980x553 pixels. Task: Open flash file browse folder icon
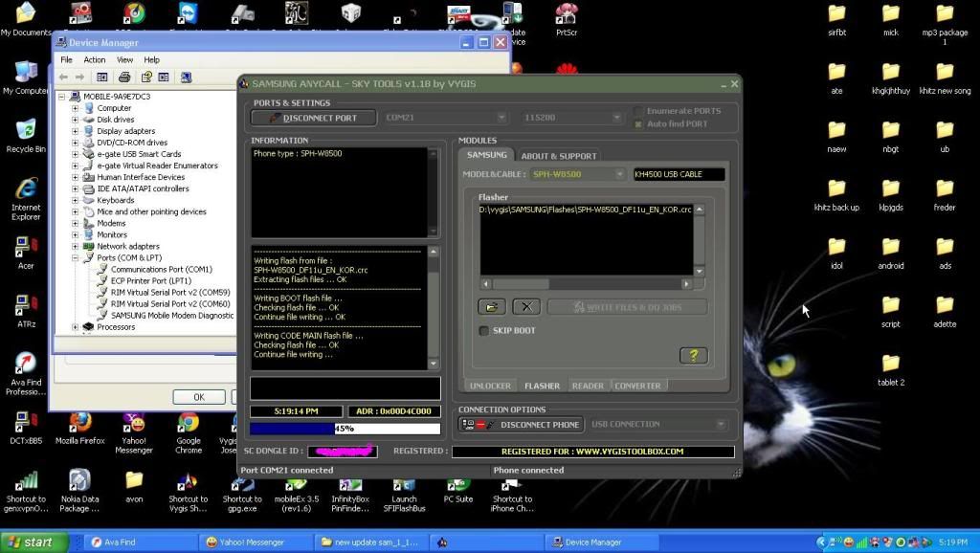(492, 307)
